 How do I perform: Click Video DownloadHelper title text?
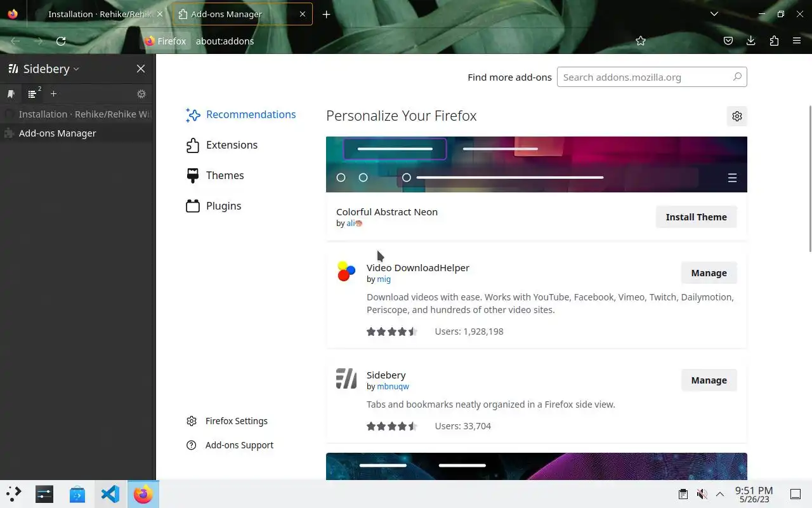418,267
